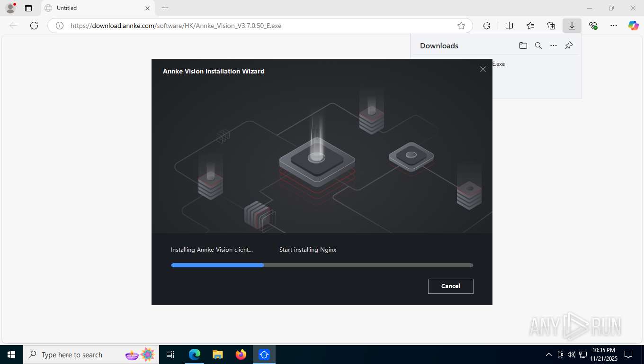Launch Firefox from the taskbar
The height and width of the screenshot is (364, 644).
coord(241,355)
